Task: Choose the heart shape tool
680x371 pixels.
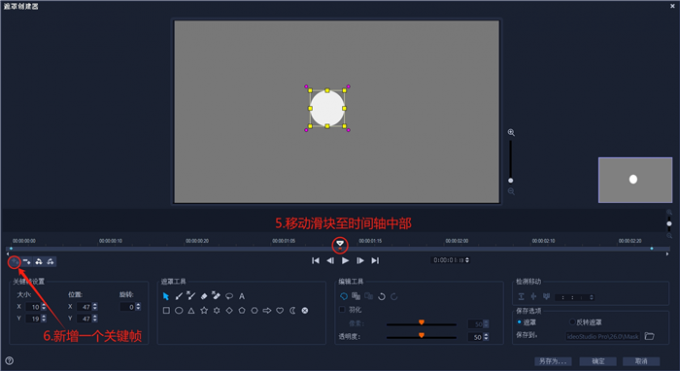Action: coord(280,311)
